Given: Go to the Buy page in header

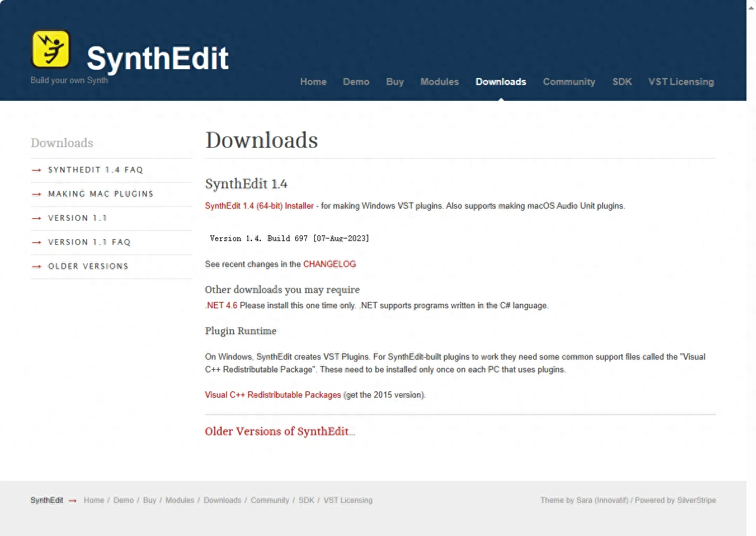Looking at the screenshot, I should [395, 82].
